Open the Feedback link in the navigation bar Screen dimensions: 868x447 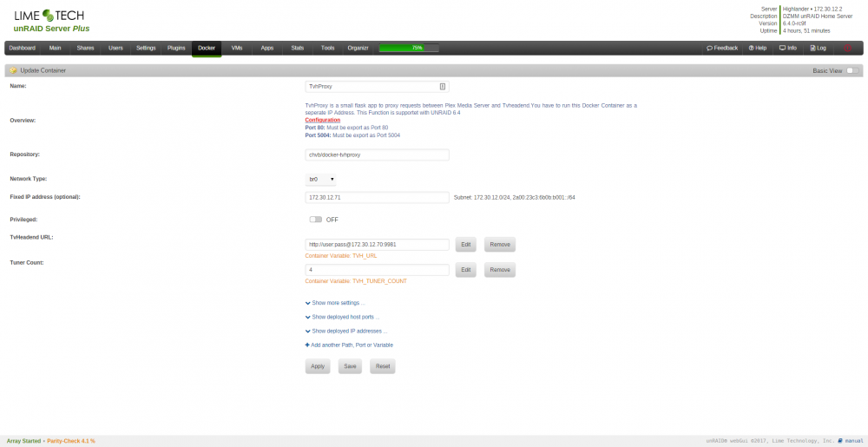722,48
